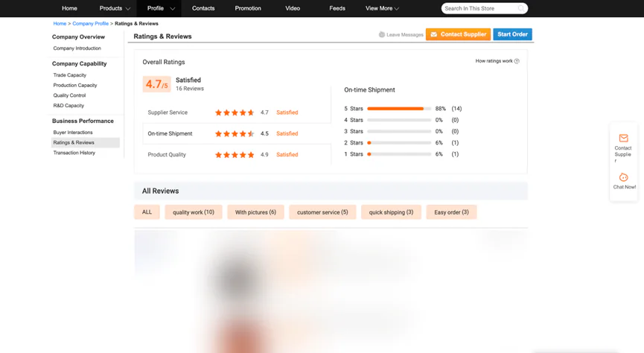Filter reviews by Easy order (3)

(451, 212)
